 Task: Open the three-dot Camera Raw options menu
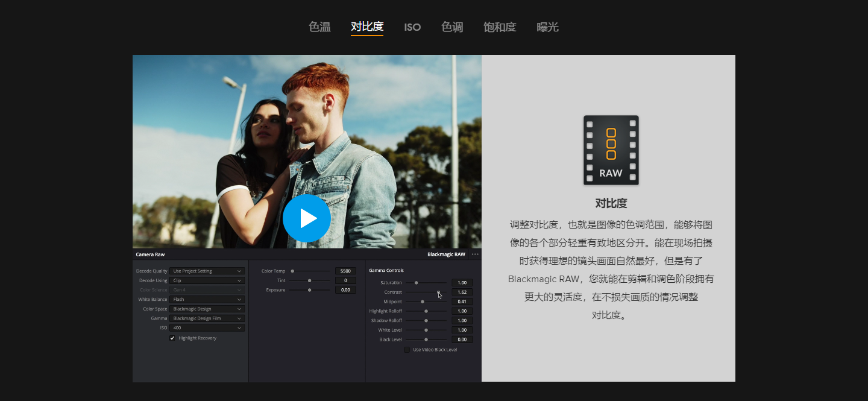coord(475,254)
